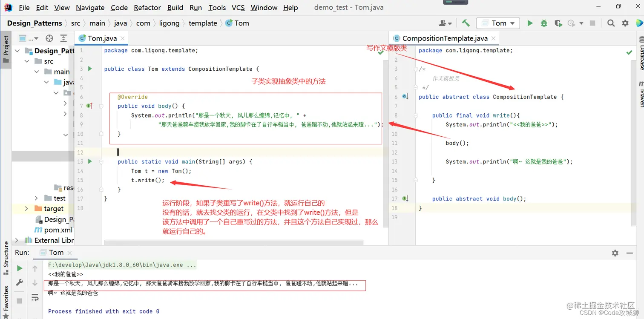
Task: Toggle the Project tool window side tab
Action: click(x=6, y=49)
